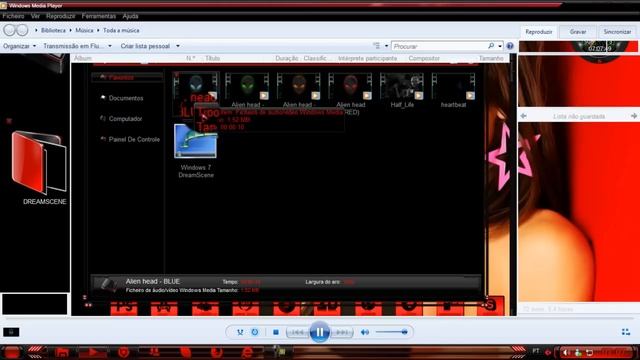
Task: Open the Criar lista pessoal dropdown arrow
Action: point(178,46)
